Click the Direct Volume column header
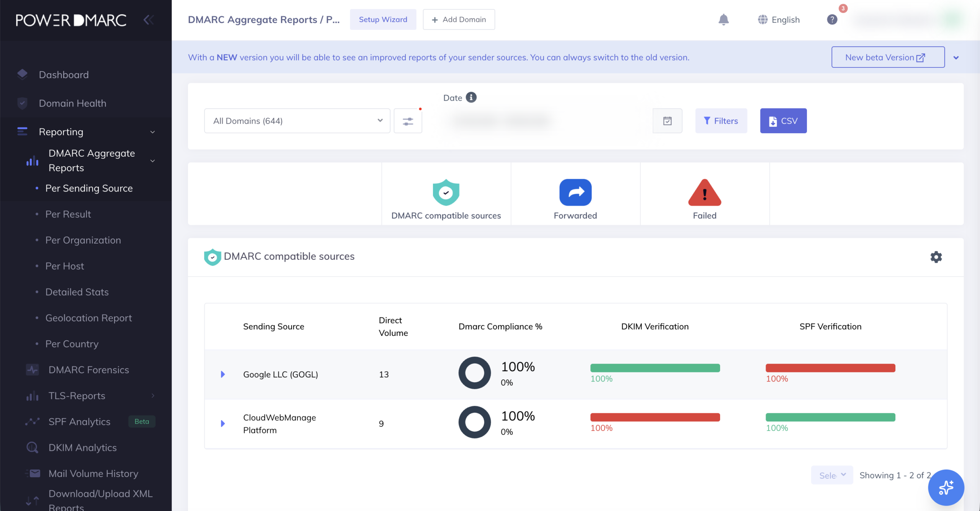Image resolution: width=980 pixels, height=511 pixels. tap(393, 326)
